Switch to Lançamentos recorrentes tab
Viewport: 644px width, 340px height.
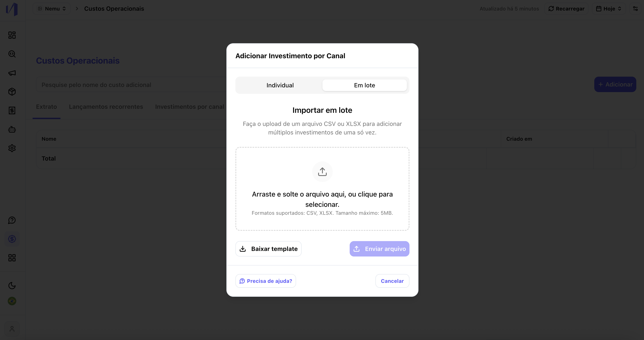tap(106, 107)
